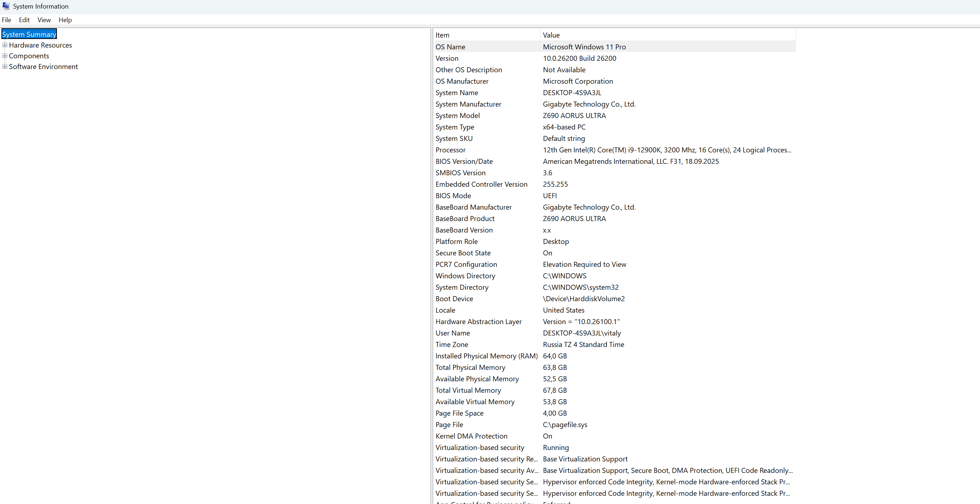Image resolution: width=980 pixels, height=504 pixels.
Task: Open the Help menu
Action: tap(65, 20)
